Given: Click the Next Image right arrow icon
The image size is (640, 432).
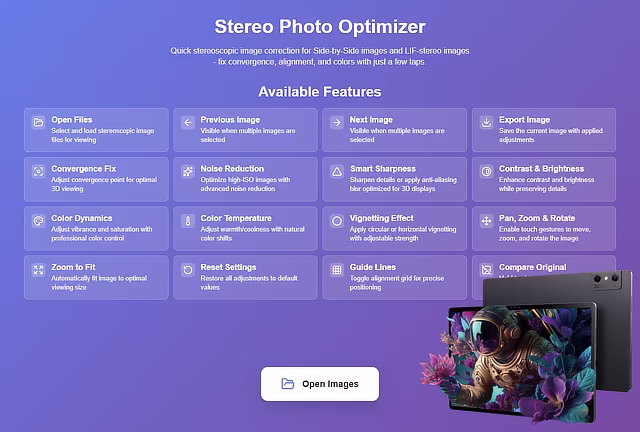Looking at the screenshot, I should point(337,122).
